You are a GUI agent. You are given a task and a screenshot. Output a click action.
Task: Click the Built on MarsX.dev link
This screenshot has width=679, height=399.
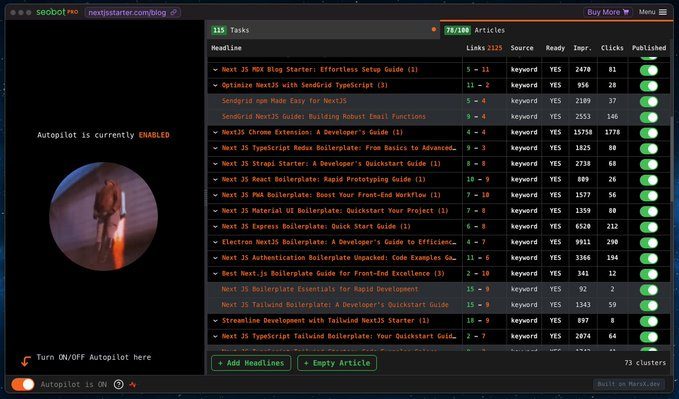[x=628, y=384]
